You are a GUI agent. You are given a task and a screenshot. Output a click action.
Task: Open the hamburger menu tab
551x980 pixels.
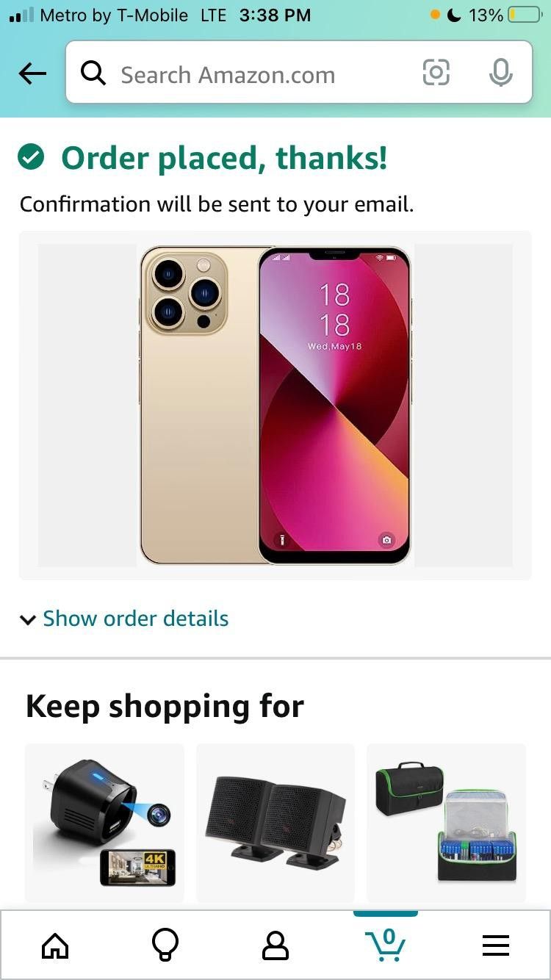[x=496, y=945]
